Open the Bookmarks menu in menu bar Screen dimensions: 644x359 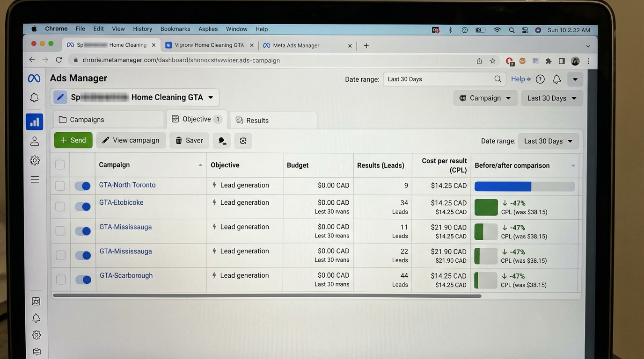[x=175, y=29]
